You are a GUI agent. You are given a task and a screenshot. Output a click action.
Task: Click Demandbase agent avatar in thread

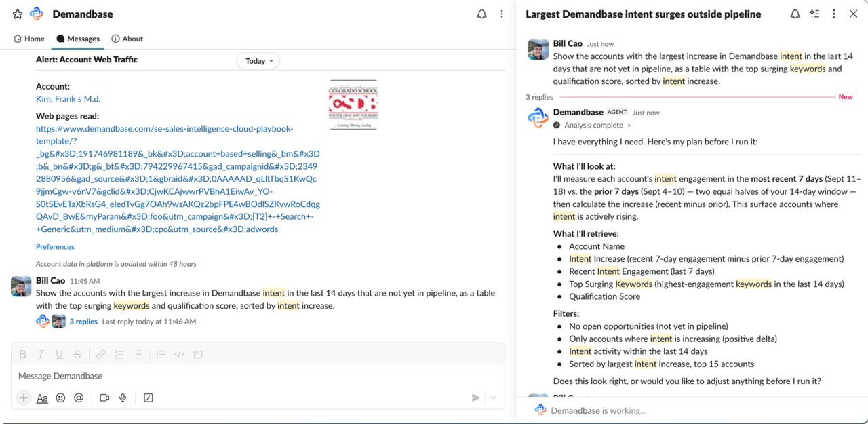point(538,118)
